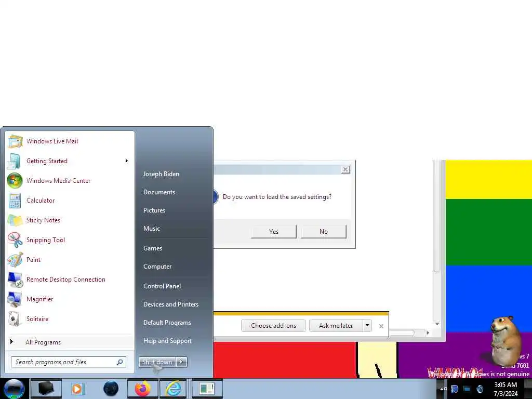532x399 pixels.
Task: Click the action center flag tray icon
Action: coord(455,389)
